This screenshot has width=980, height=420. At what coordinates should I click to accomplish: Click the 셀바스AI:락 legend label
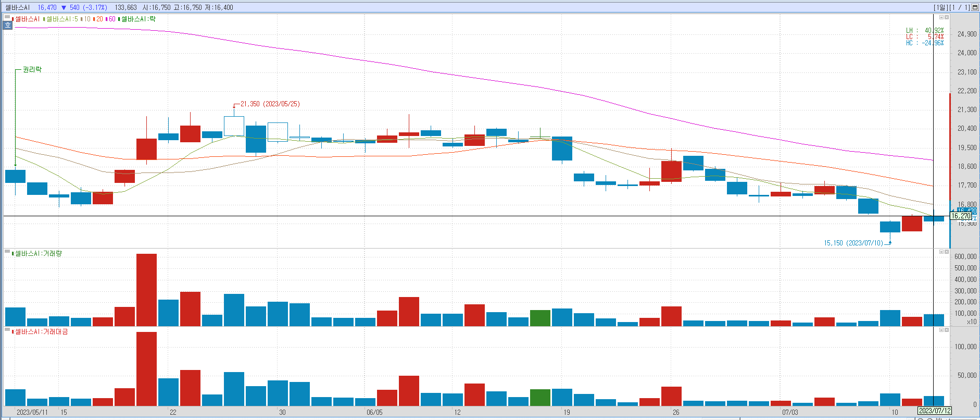(138, 19)
